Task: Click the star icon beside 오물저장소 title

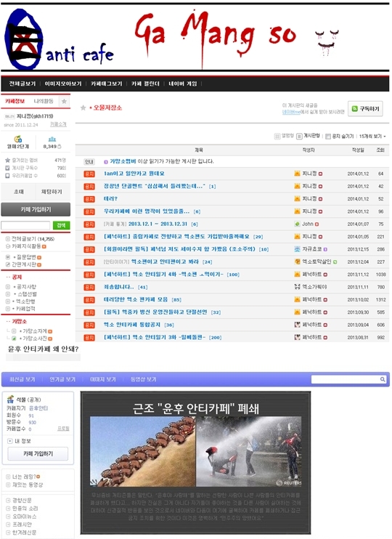Action: 83,108
